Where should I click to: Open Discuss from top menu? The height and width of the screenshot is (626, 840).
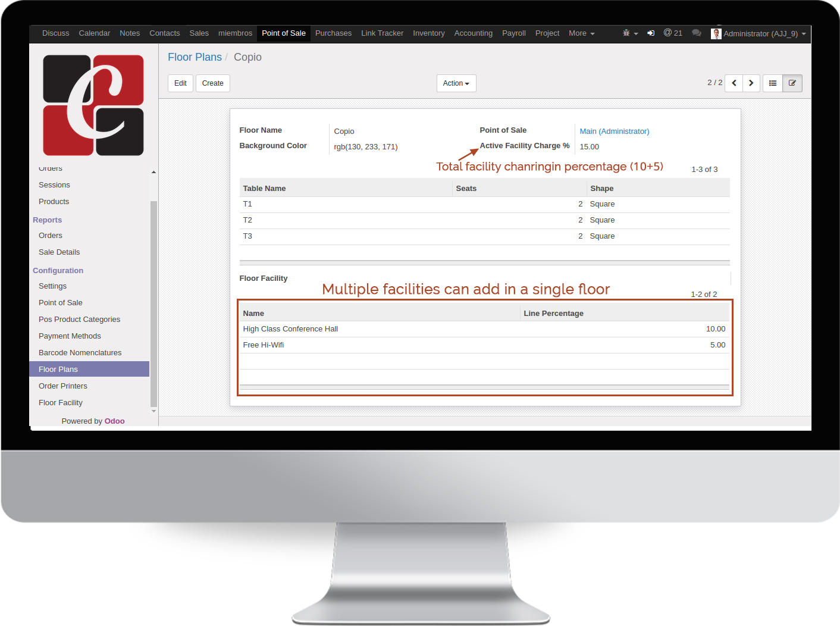pos(56,33)
